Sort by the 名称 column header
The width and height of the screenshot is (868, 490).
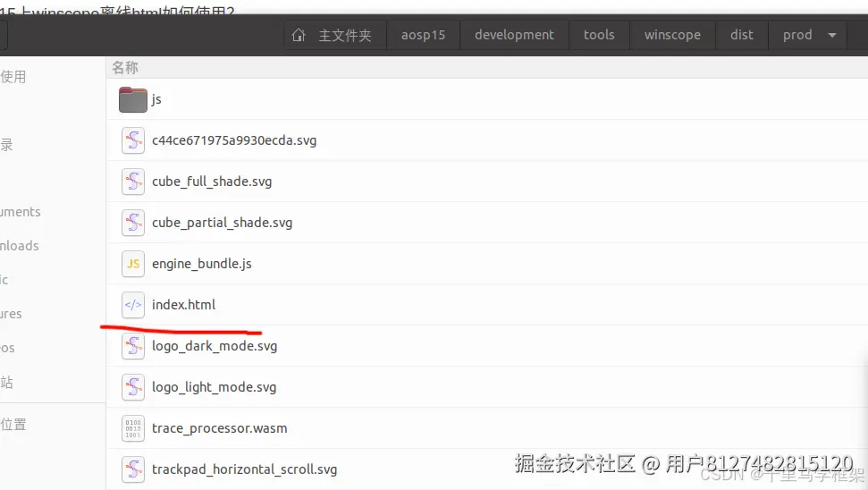[x=125, y=68]
